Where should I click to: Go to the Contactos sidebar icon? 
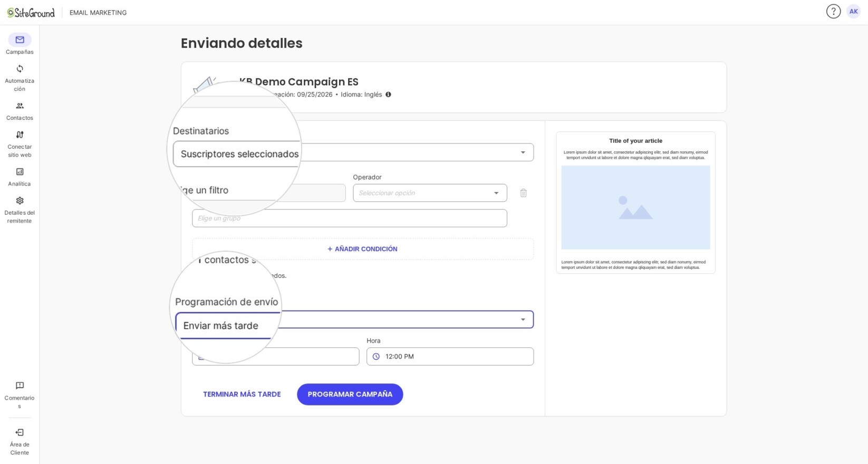pyautogui.click(x=20, y=106)
